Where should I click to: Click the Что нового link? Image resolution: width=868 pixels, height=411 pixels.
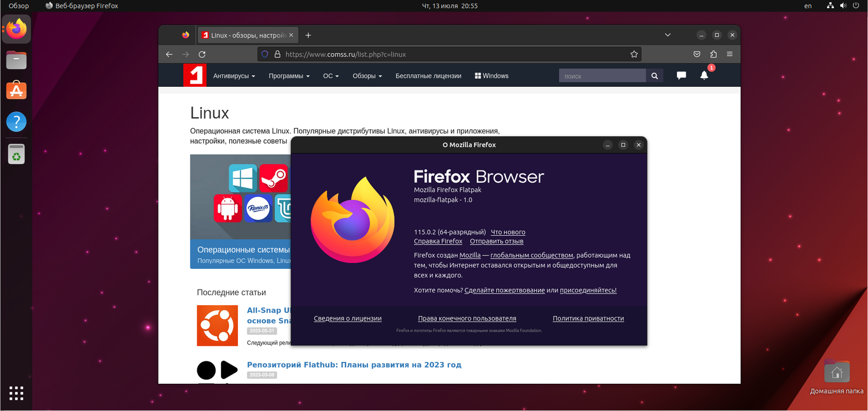(508, 232)
